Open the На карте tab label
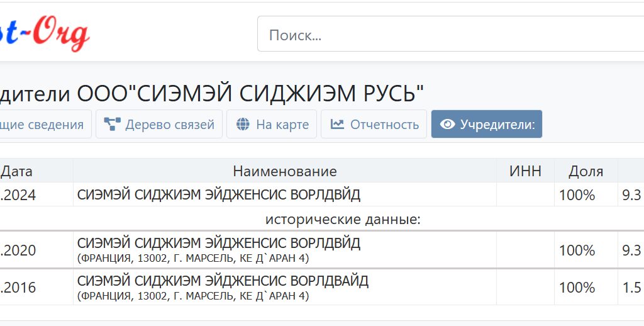This screenshot has height=326, width=644. 282,125
